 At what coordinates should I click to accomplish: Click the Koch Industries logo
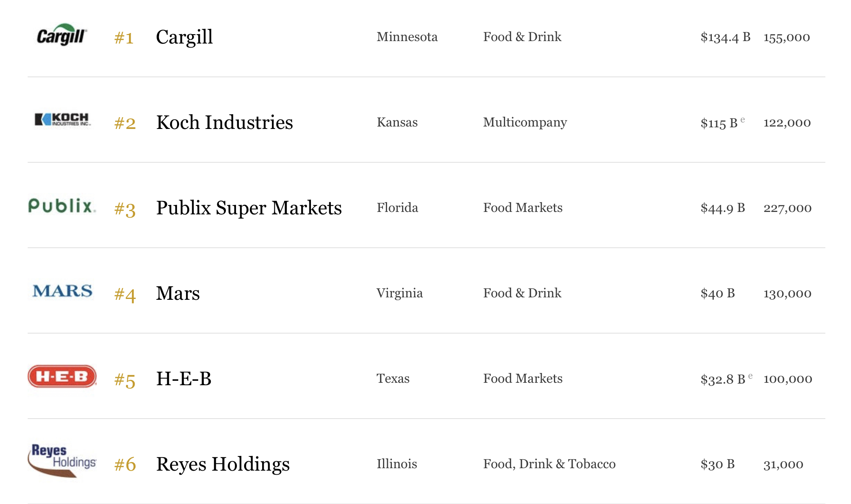[x=62, y=120]
